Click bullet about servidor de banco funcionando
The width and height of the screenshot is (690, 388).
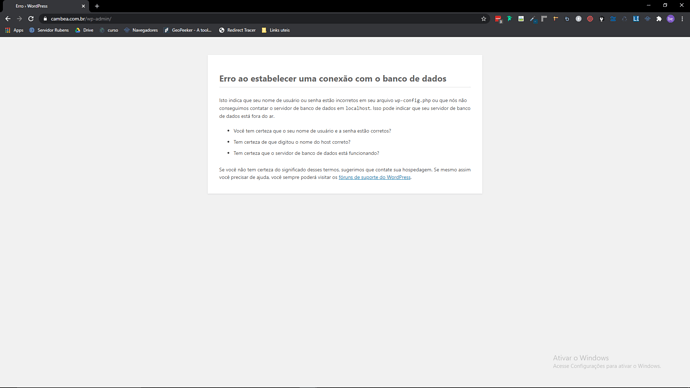[x=306, y=153]
